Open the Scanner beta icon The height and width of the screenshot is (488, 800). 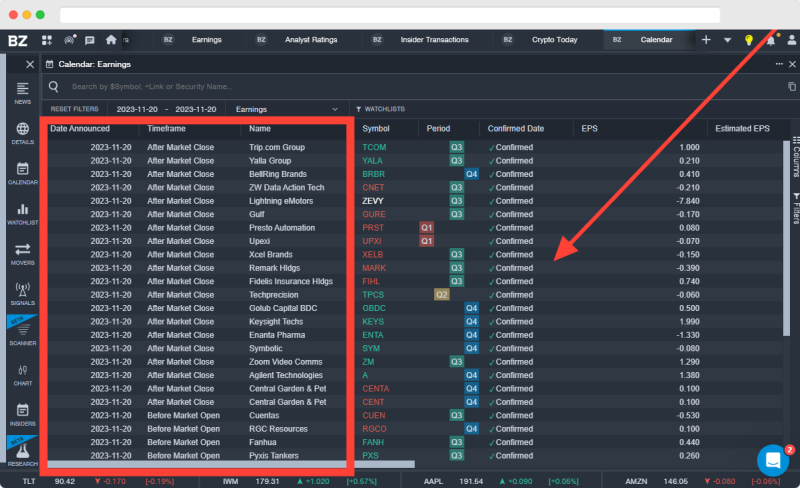[22, 332]
